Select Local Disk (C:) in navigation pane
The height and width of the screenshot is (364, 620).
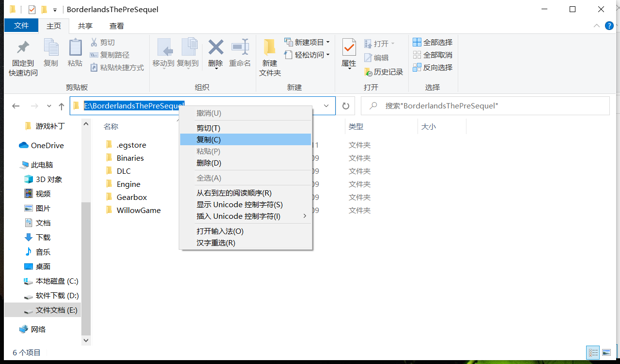[51, 281]
